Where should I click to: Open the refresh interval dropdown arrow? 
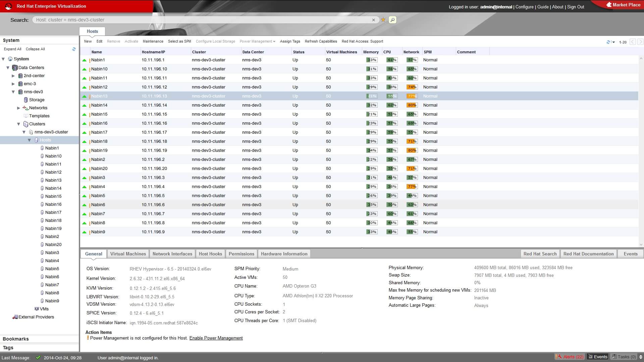pyautogui.click(x=613, y=42)
